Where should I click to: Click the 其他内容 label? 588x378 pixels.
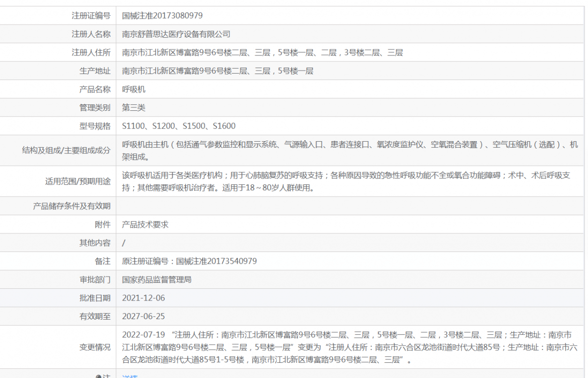pos(95,243)
